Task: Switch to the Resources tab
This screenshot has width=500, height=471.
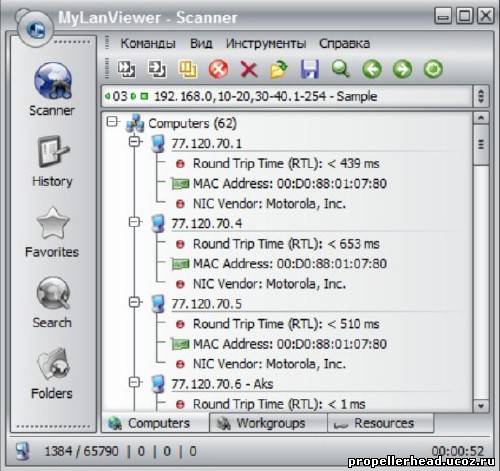Action: [381, 423]
